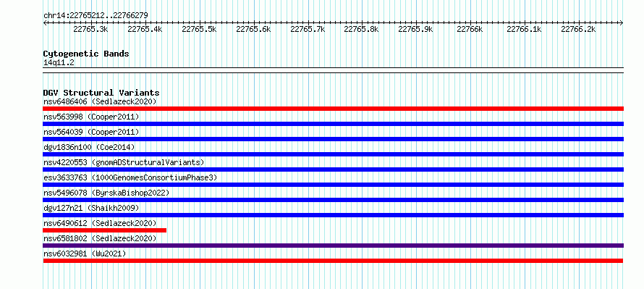
Task: Click ruler position 22765.3k
Action: pos(90,29)
